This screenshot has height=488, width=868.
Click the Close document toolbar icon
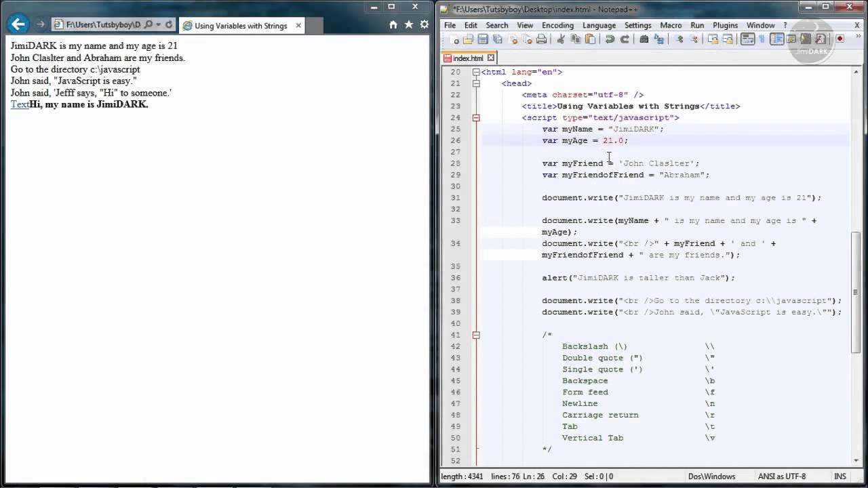click(x=513, y=39)
